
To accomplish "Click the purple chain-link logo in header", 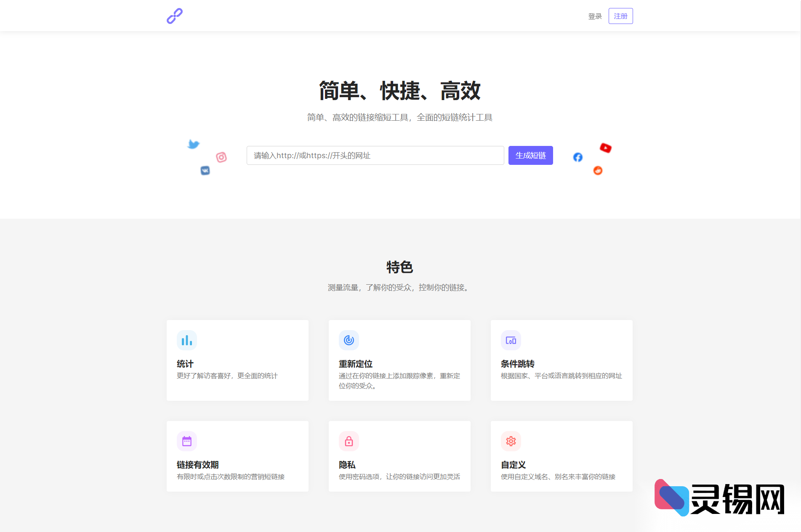I will (174, 16).
